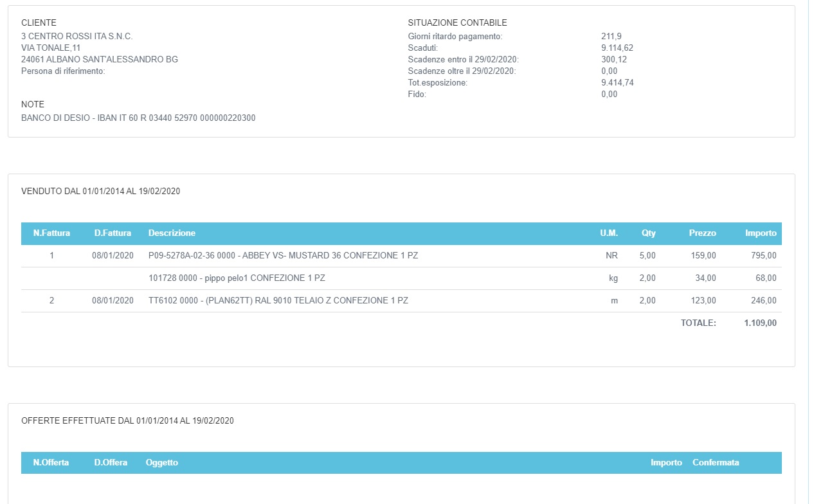Click the Confermata column header
The width and height of the screenshot is (814, 504).
coord(716,463)
